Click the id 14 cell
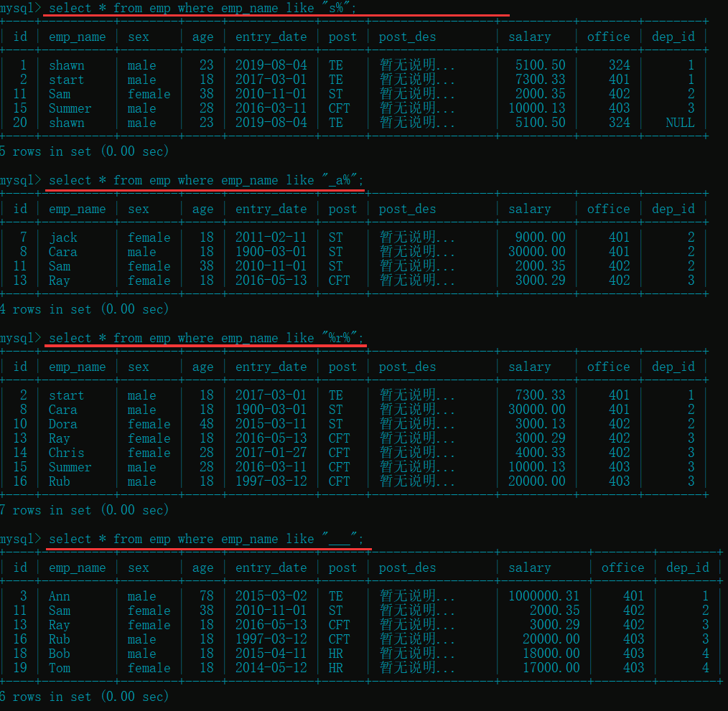The image size is (728, 711). 20,453
